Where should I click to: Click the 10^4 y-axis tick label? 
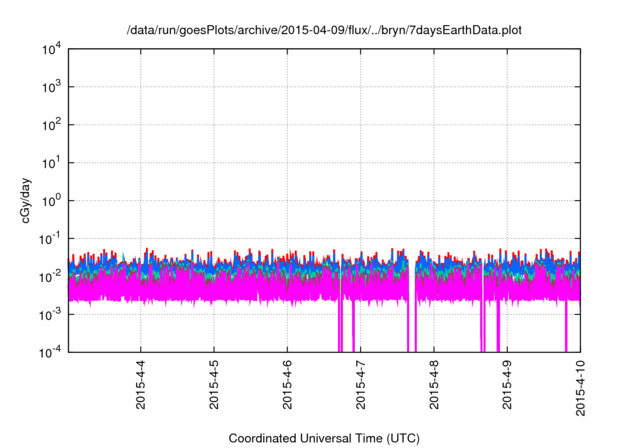tap(52, 50)
